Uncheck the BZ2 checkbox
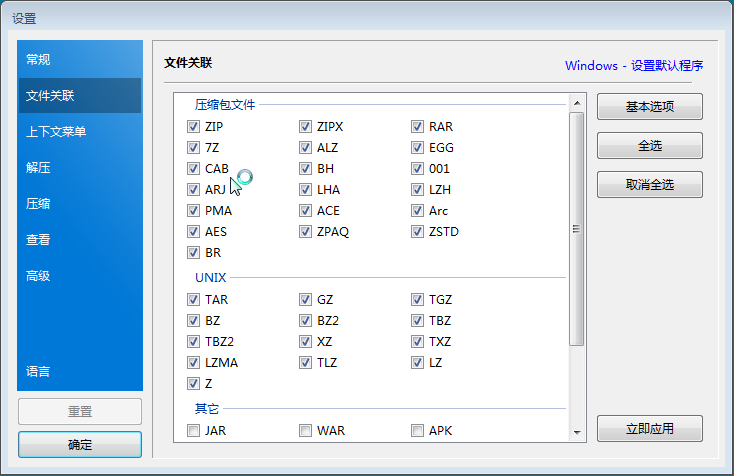Screen dimensions: 734x476 [305, 321]
